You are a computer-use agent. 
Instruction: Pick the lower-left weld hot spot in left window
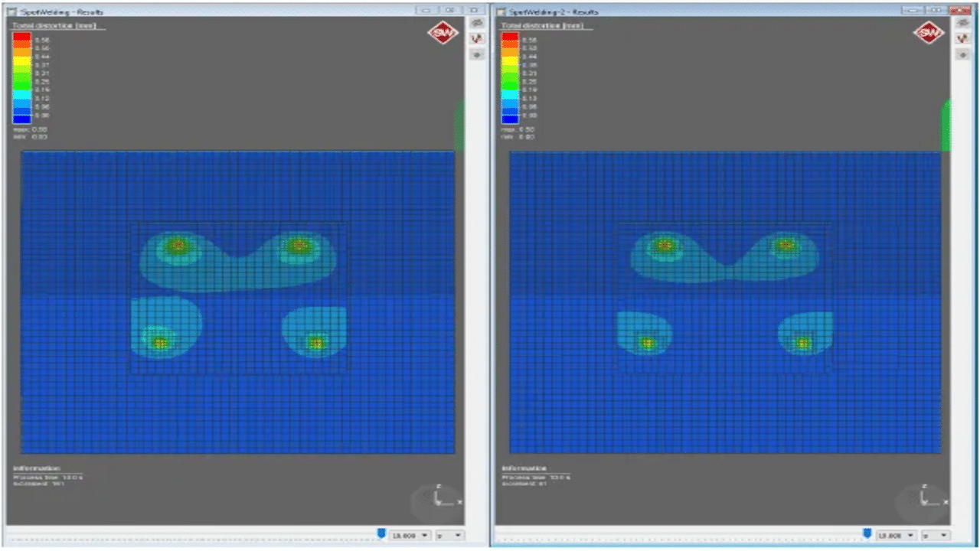(x=159, y=343)
